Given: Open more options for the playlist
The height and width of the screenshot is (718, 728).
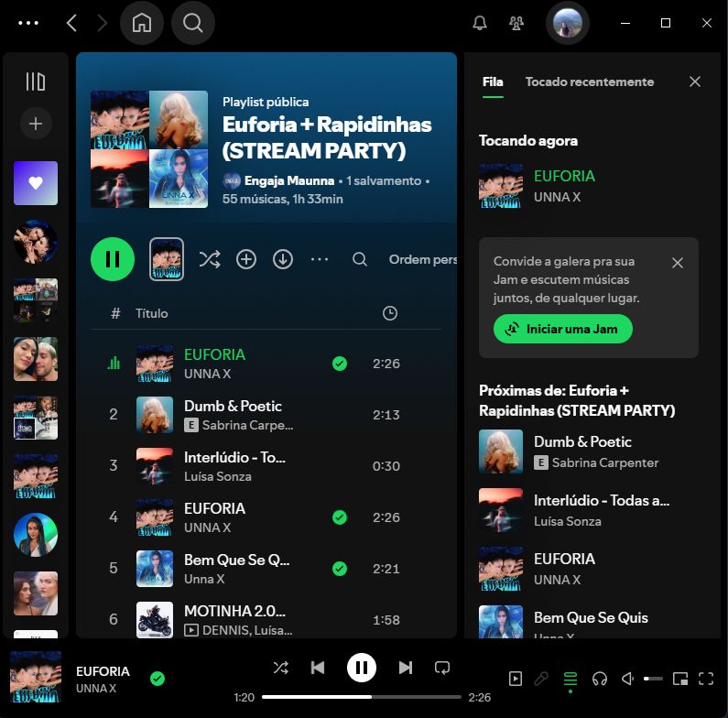Looking at the screenshot, I should [x=320, y=259].
